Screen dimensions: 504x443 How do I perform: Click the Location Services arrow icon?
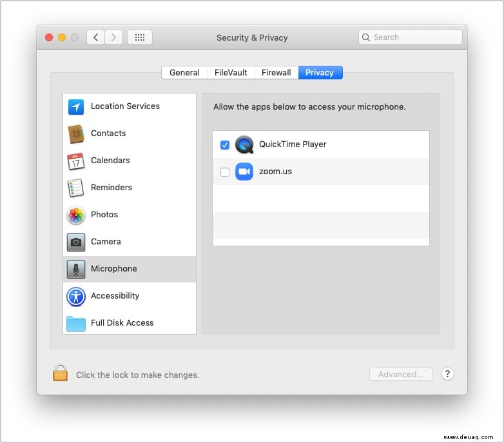pyautogui.click(x=76, y=107)
